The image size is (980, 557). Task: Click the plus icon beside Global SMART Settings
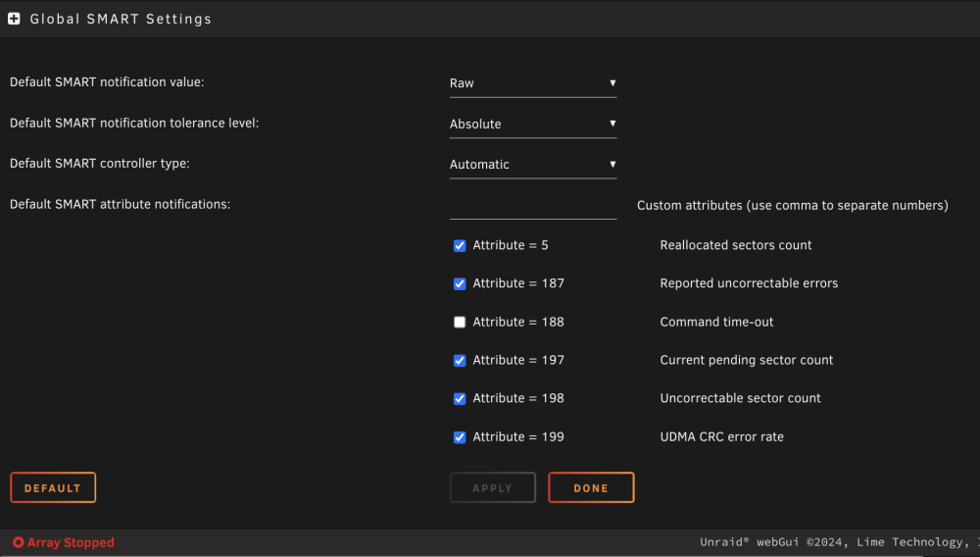click(14, 19)
